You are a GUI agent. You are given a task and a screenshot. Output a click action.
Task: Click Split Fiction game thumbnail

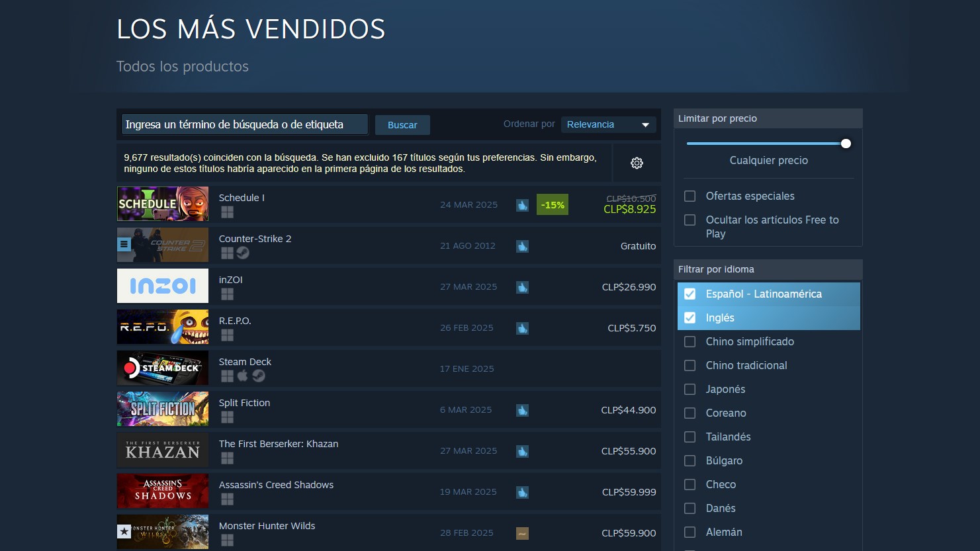[163, 409]
